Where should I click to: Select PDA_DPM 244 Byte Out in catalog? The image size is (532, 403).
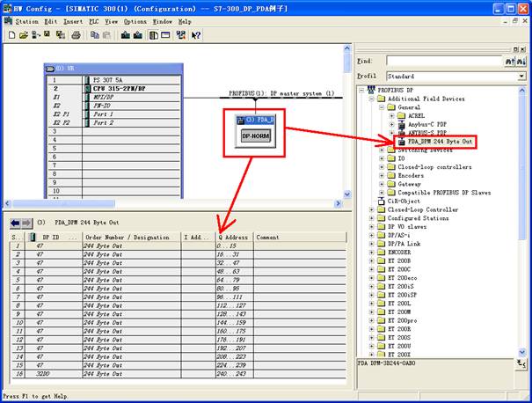click(440, 142)
